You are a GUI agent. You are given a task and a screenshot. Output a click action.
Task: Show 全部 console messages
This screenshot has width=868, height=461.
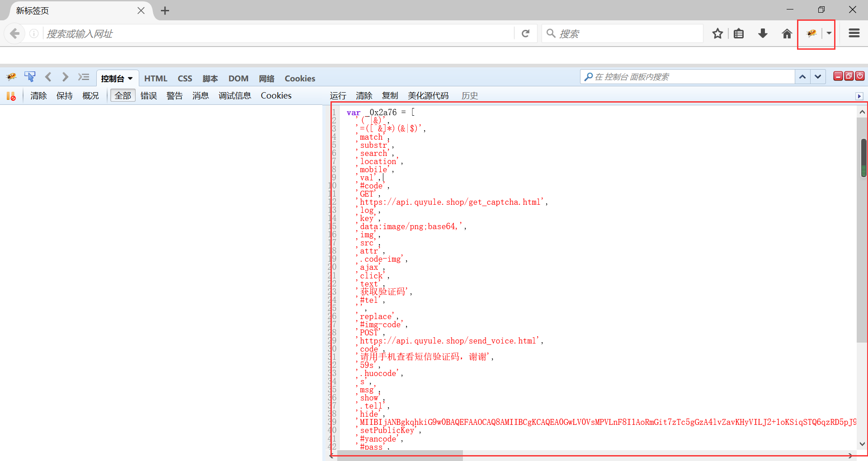pos(123,96)
